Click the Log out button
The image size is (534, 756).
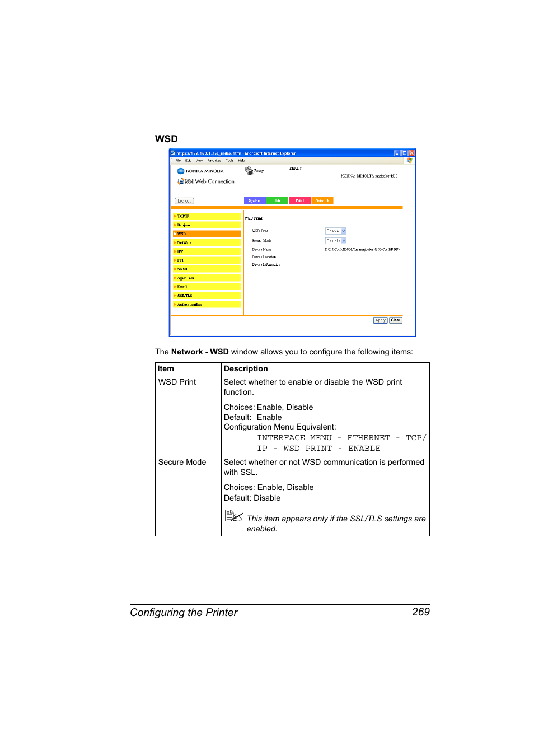coord(184,201)
